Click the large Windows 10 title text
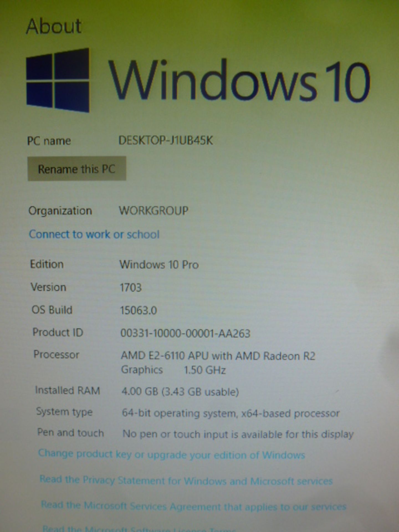The width and height of the screenshot is (399, 532). [239, 80]
